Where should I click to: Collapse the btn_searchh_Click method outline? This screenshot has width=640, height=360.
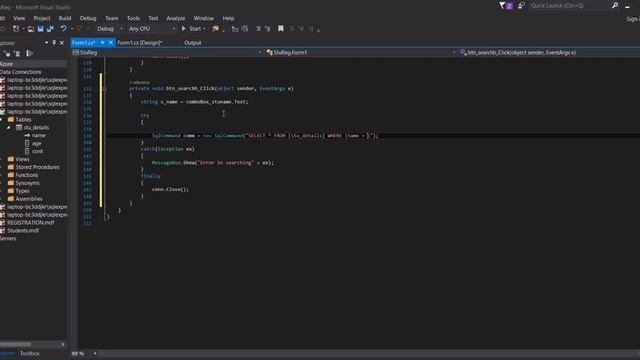click(105, 89)
